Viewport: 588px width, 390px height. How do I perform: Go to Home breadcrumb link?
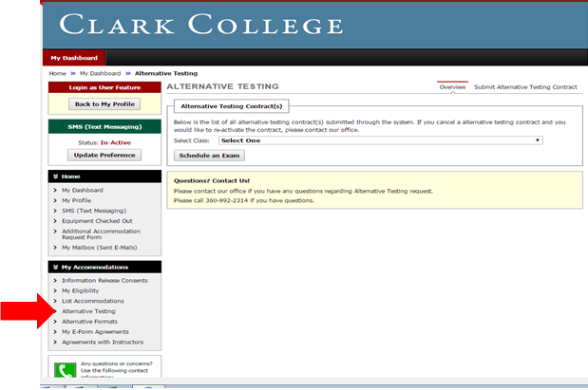(x=57, y=73)
